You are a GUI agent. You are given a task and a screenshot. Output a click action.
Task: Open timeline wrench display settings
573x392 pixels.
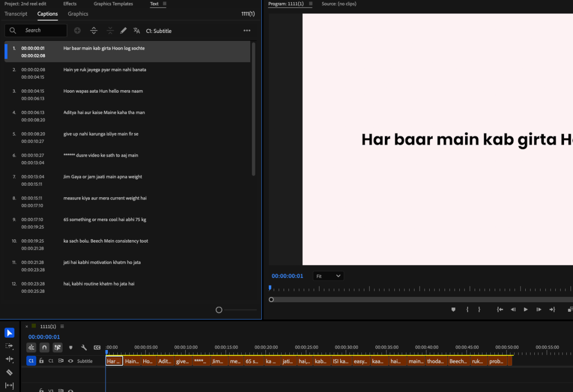84,348
